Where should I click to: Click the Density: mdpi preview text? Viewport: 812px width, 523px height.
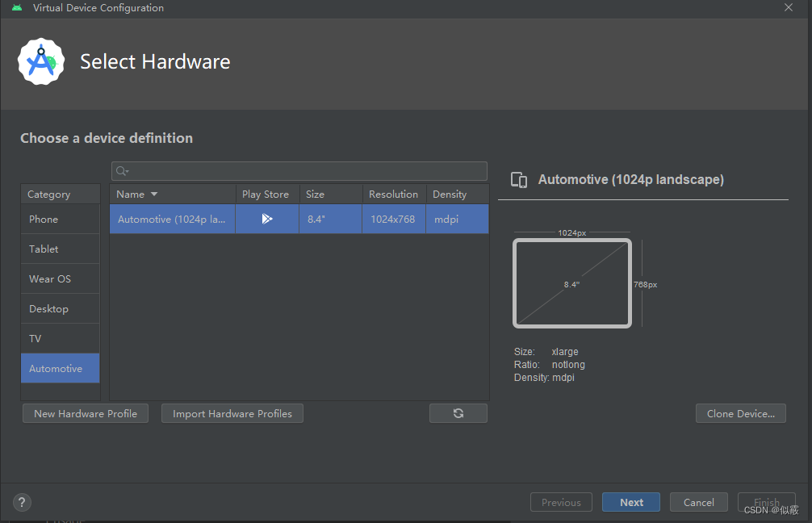pyautogui.click(x=544, y=378)
